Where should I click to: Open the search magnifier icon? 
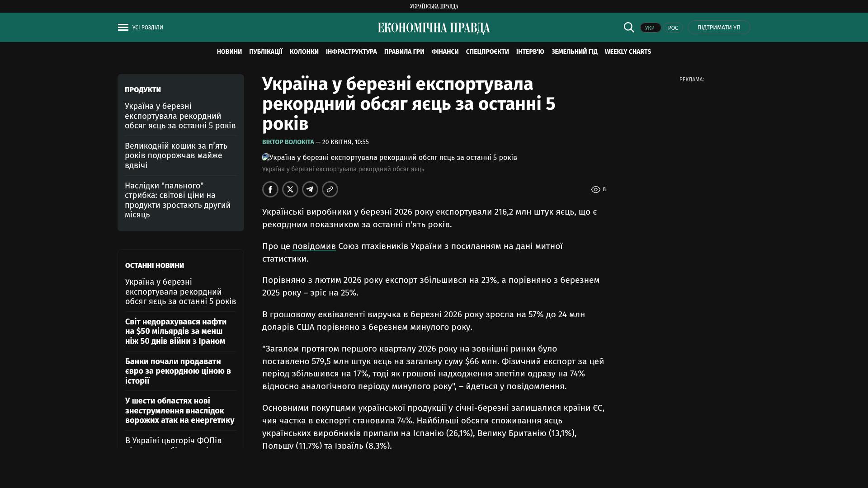tap(629, 28)
